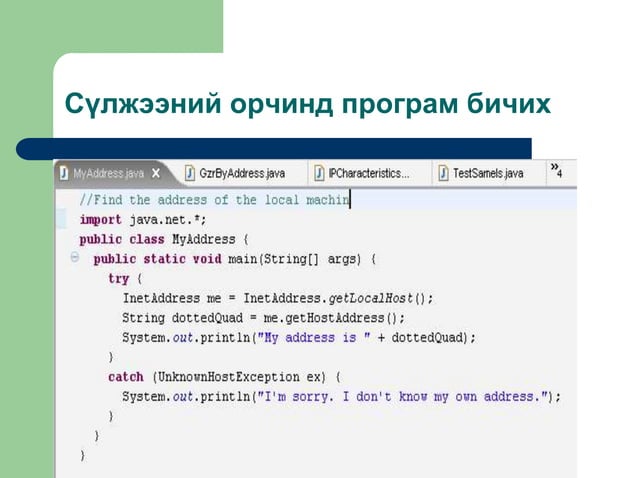The width and height of the screenshot is (638, 478).
Task: Open the TestSamels.java tab
Action: tap(488, 174)
